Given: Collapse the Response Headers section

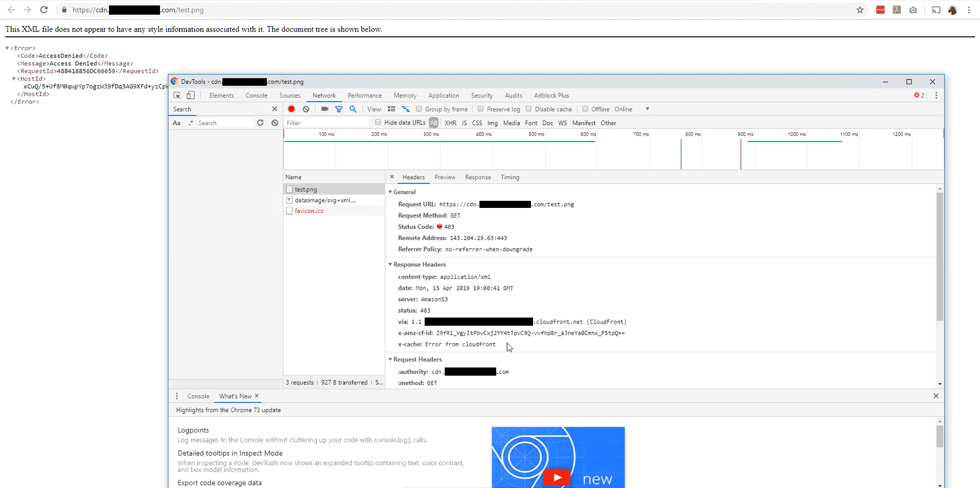Looking at the screenshot, I should 390,264.
